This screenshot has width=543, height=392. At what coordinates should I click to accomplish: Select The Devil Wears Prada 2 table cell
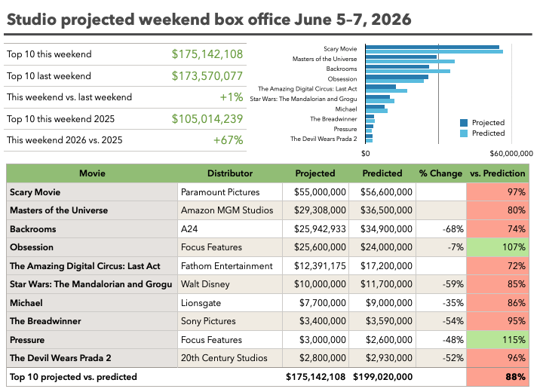tap(92, 358)
